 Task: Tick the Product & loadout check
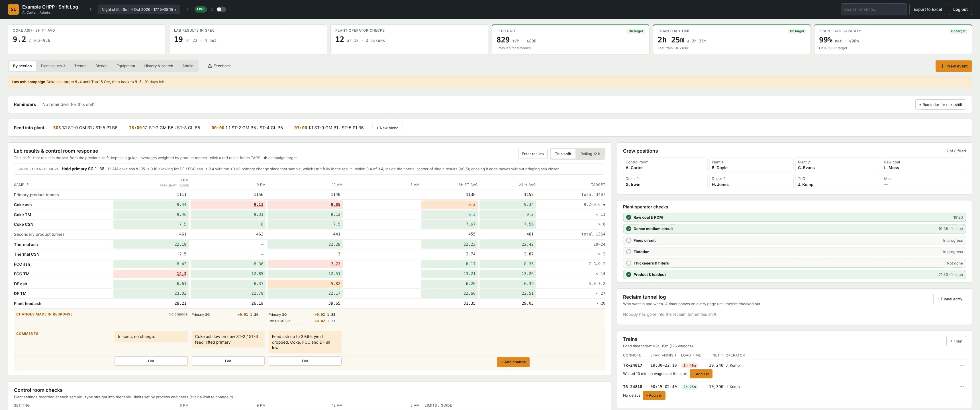pyautogui.click(x=628, y=274)
